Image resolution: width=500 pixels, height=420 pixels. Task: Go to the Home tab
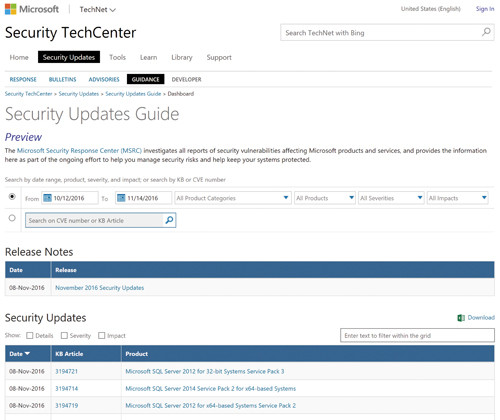pos(19,57)
